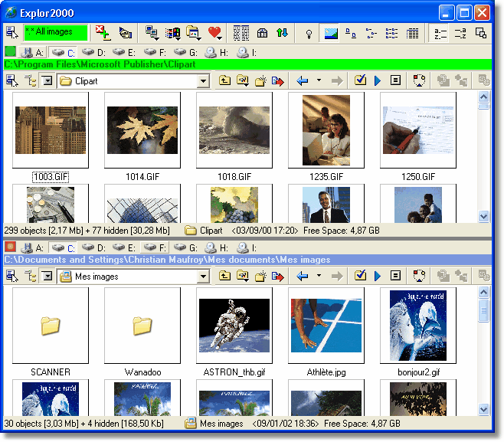Viewport: 504px width, 442px height.
Task: Click scroll down arrow in Clipart pane
Action: coord(484,216)
